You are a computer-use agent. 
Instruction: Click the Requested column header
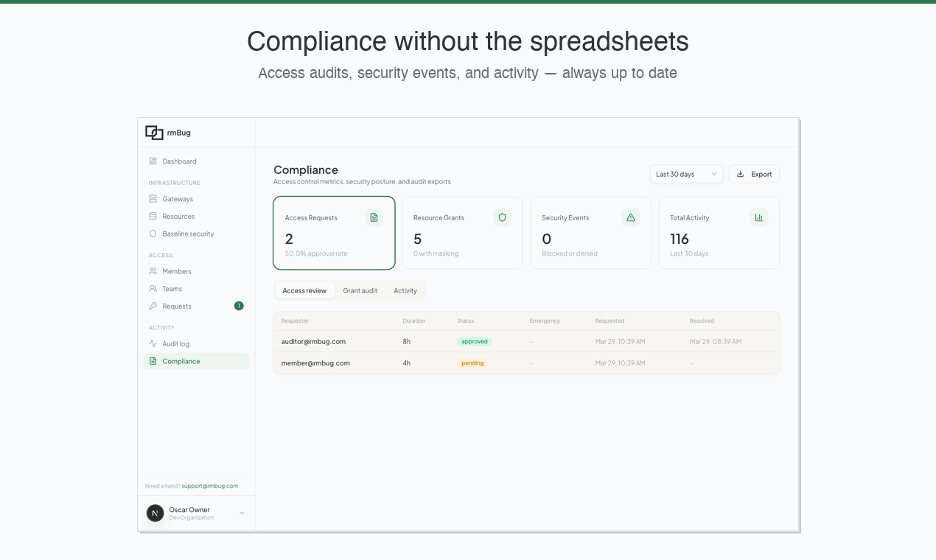[610, 321]
